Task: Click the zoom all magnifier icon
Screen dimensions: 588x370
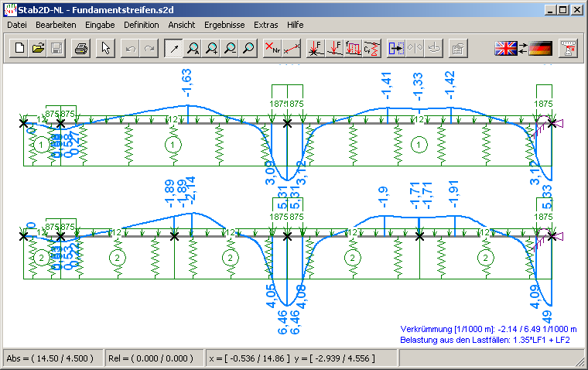Action: click(193, 49)
